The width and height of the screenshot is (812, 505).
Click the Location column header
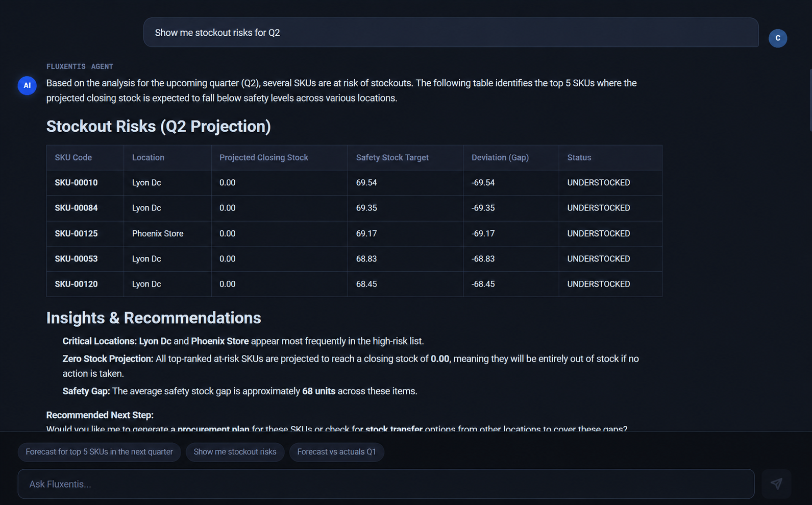(148, 158)
